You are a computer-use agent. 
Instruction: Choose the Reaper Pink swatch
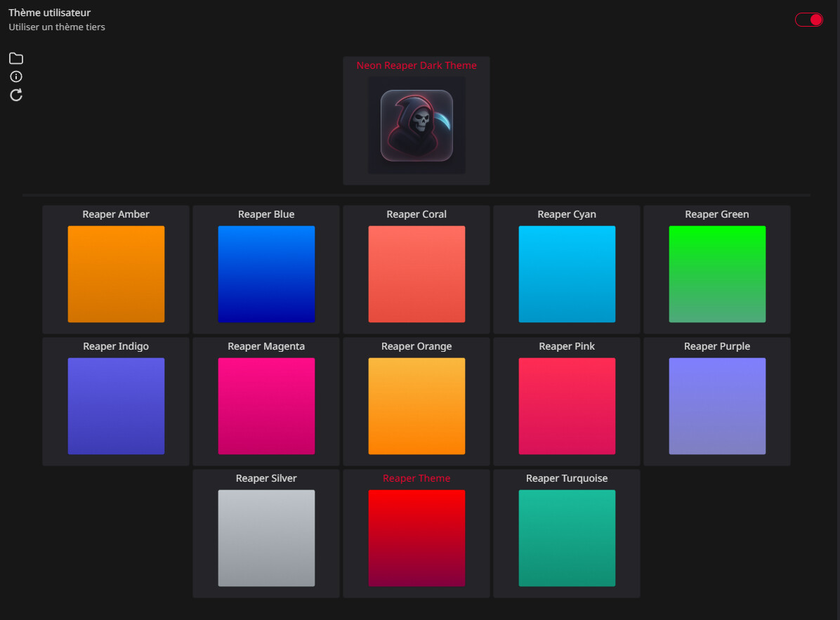[567, 406]
